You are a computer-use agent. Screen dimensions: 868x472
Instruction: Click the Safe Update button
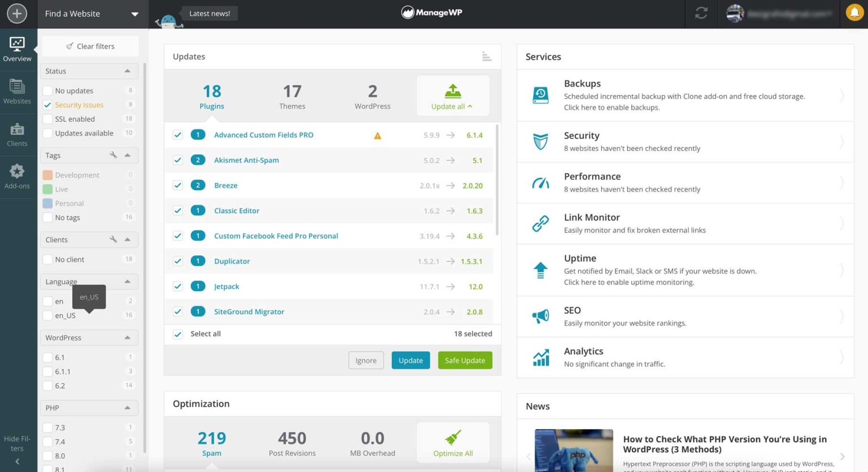point(465,360)
